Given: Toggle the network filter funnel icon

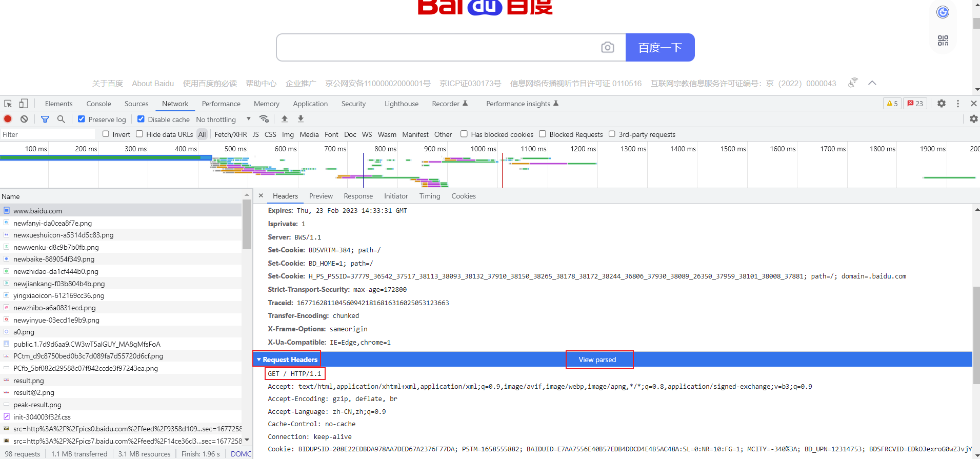Looking at the screenshot, I should pyautogui.click(x=45, y=119).
